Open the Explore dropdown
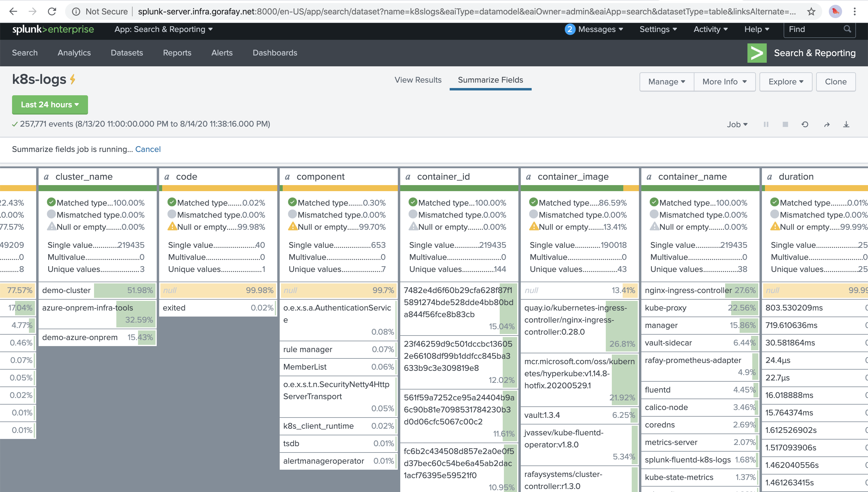 (x=786, y=82)
